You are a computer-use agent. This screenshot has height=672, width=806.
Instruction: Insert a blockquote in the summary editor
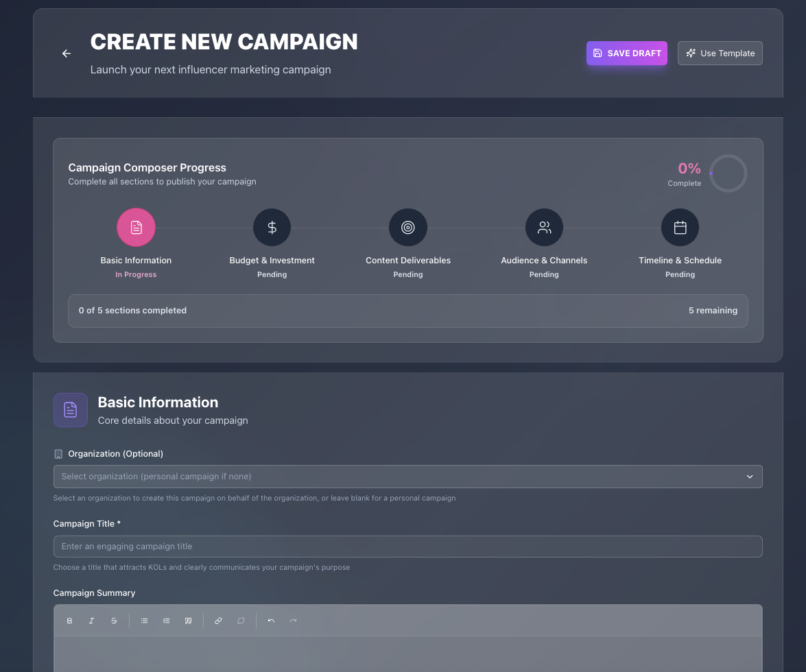click(189, 621)
